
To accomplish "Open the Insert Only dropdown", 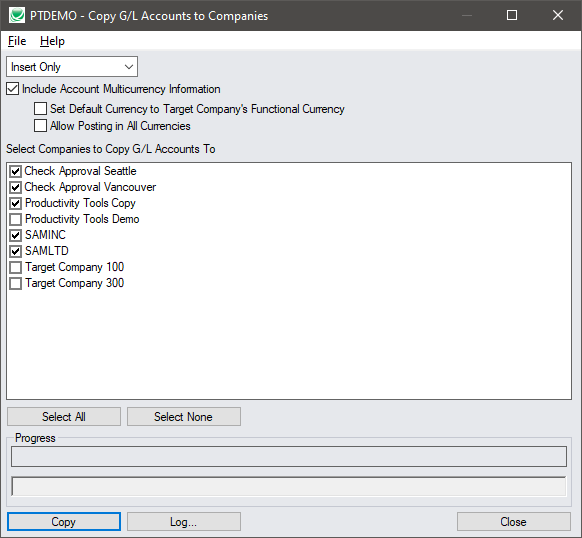I will tap(72, 67).
